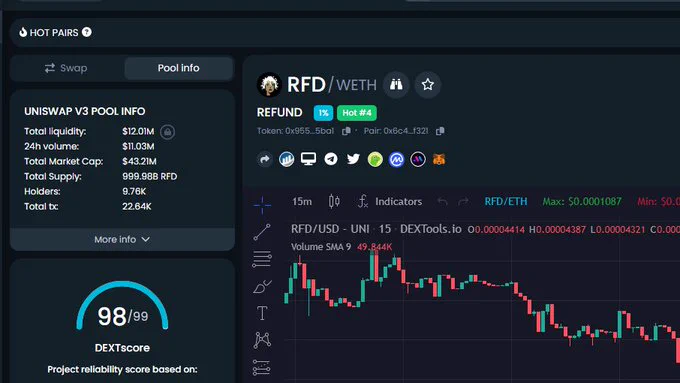Open the dark purple circular icon

pyautogui.click(x=418, y=160)
